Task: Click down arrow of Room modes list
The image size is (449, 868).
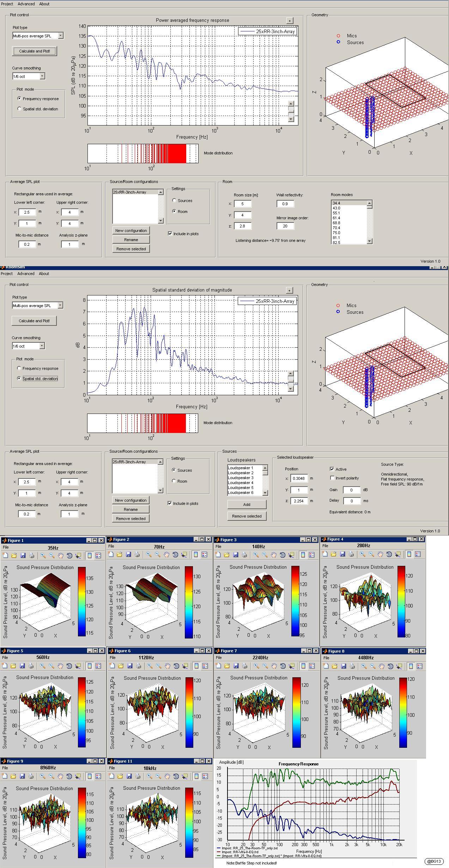Action: pos(370,241)
